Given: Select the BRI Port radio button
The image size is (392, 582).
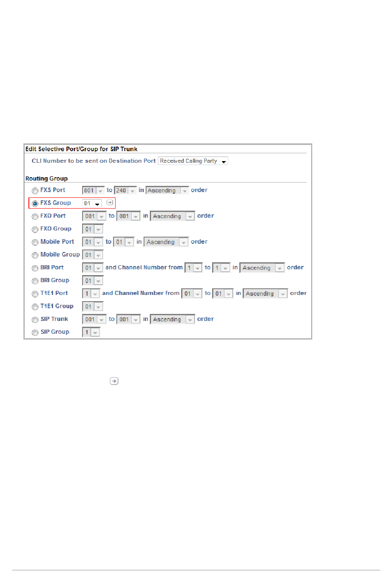Looking at the screenshot, I should [x=35, y=268].
